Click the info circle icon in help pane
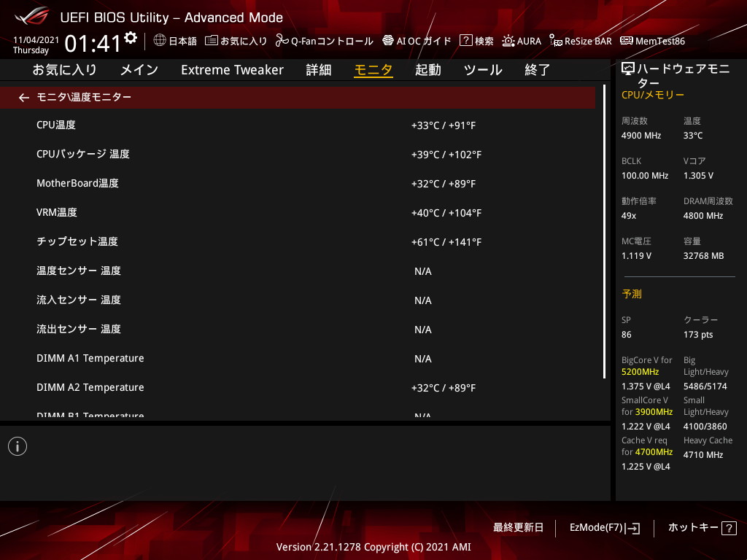Screen dimensions: 747x560 [x=18, y=446]
